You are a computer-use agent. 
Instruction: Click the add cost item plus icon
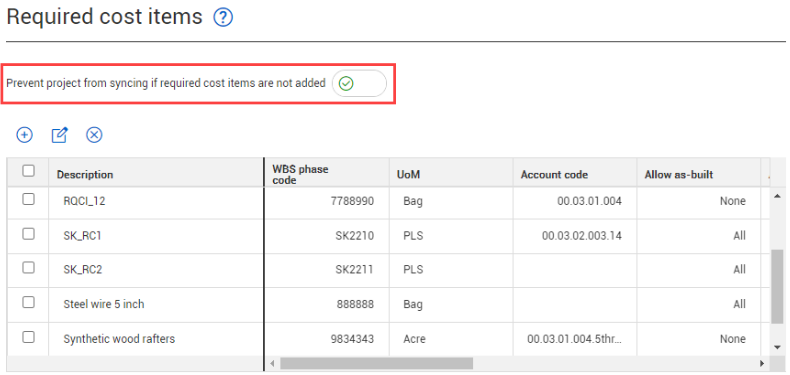point(24,135)
